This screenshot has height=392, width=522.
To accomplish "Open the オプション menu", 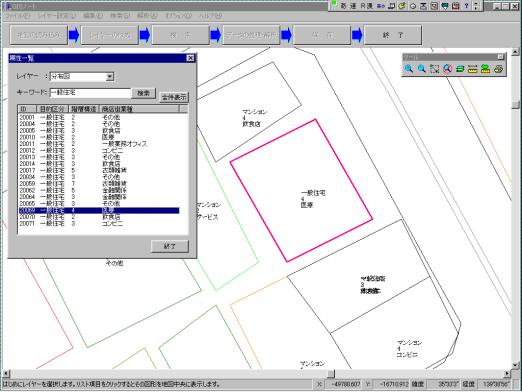I will click(x=178, y=16).
